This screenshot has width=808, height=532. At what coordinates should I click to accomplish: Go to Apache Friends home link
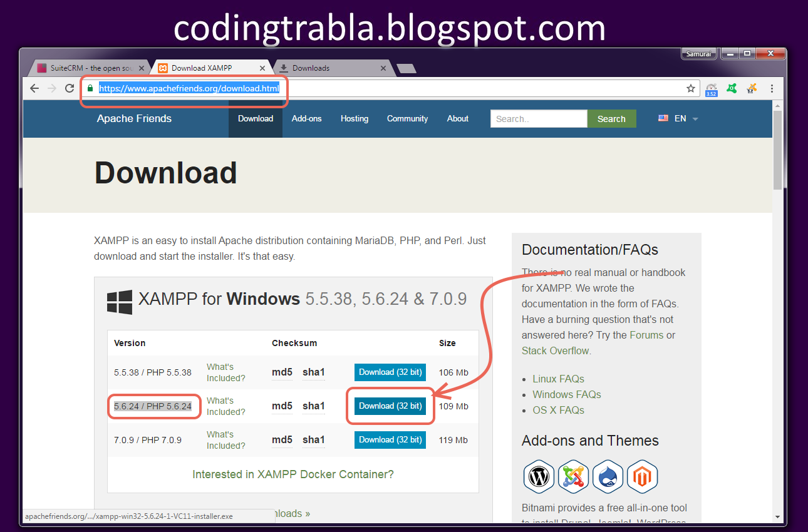(134, 118)
